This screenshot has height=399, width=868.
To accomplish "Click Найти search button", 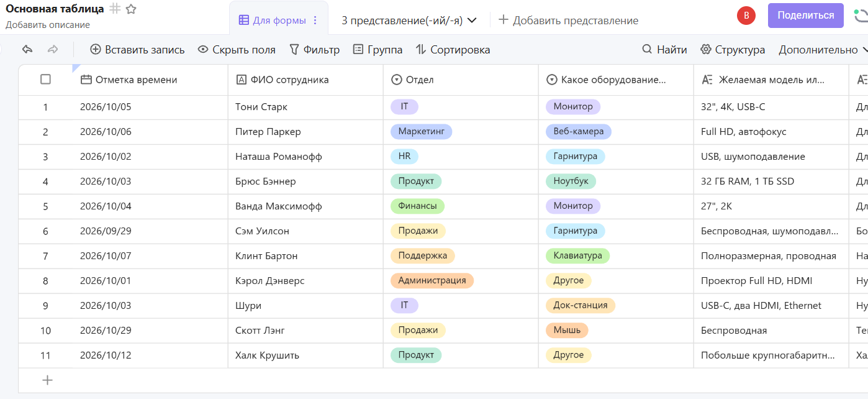I will click(x=664, y=50).
